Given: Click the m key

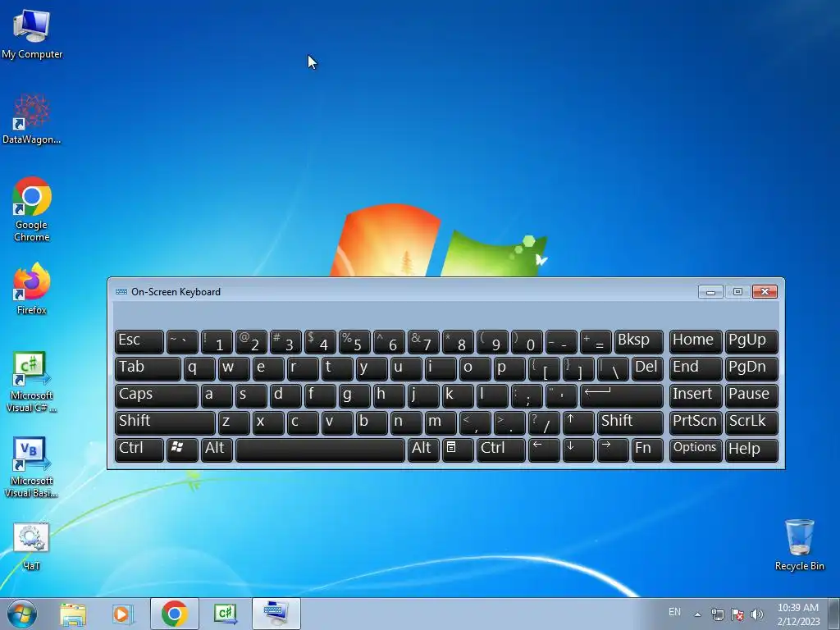Looking at the screenshot, I should coord(441,422).
